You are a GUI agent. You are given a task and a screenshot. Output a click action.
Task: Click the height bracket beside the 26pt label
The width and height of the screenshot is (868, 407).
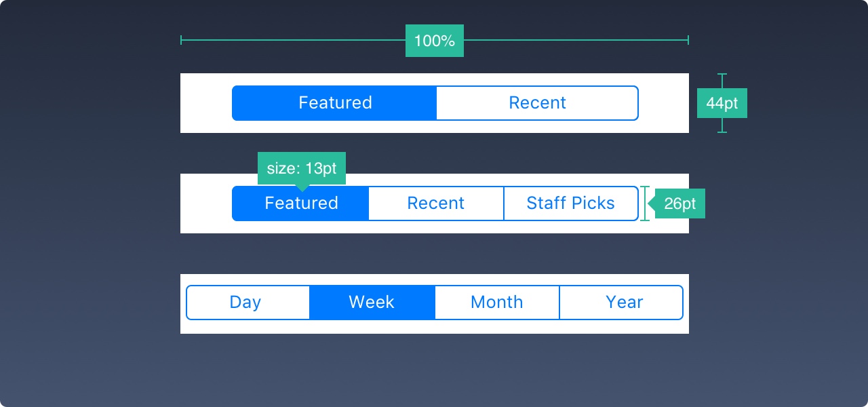point(645,203)
